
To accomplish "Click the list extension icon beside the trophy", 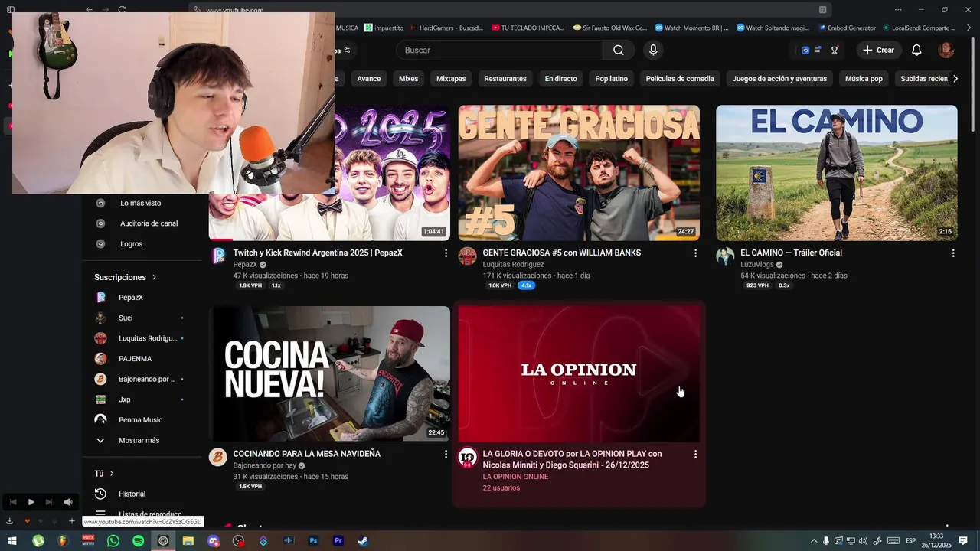I will 818,50.
